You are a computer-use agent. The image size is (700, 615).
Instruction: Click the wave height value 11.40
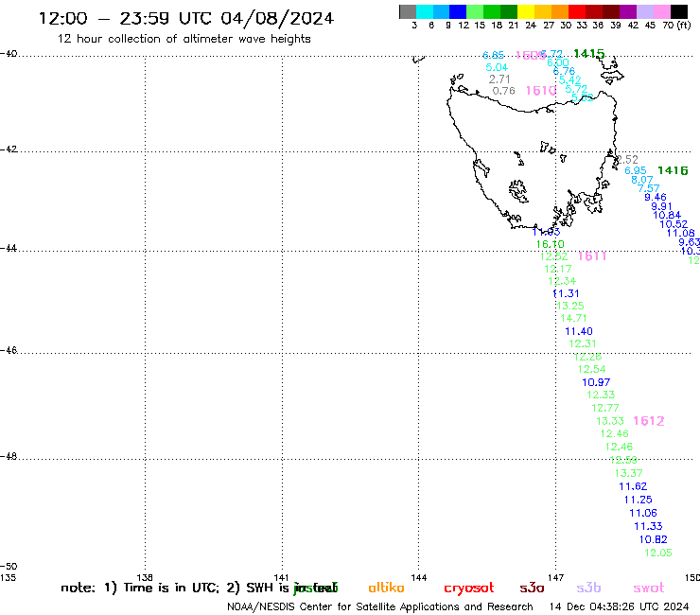coord(579,331)
